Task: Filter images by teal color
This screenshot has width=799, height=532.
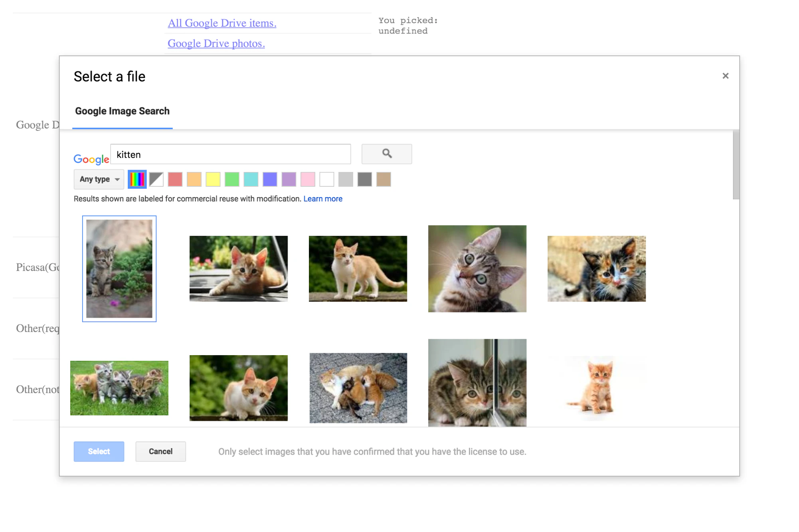Action: 251,179
